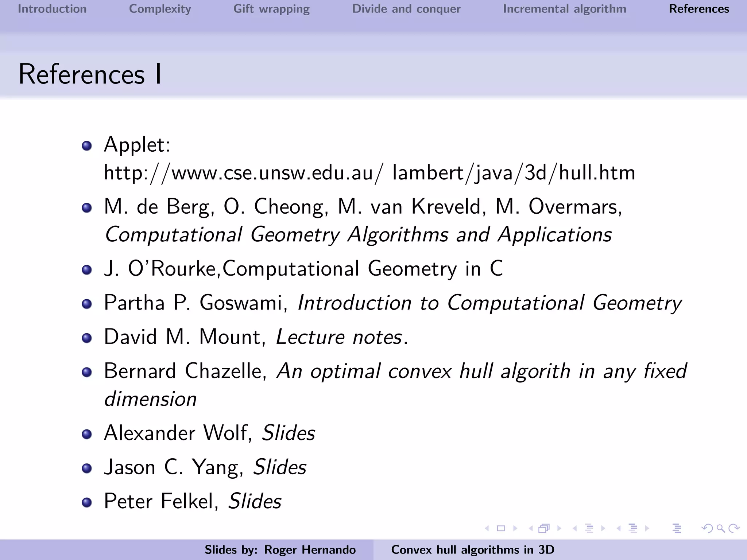
Task: Open the hull.htm applet URL
Action: pyautogui.click(x=369, y=172)
